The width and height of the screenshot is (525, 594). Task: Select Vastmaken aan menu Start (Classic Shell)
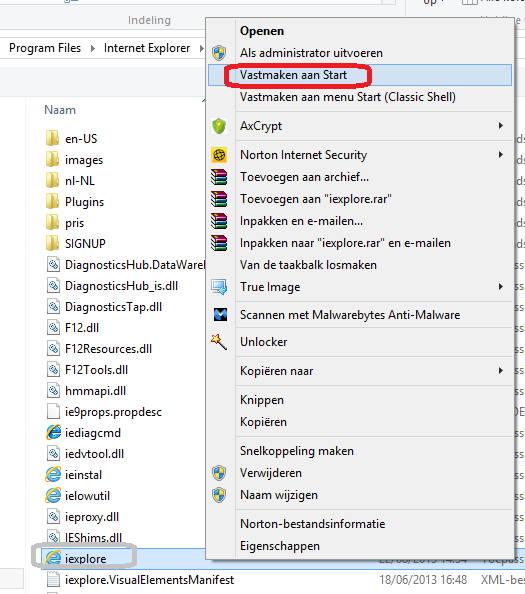click(x=360, y=97)
